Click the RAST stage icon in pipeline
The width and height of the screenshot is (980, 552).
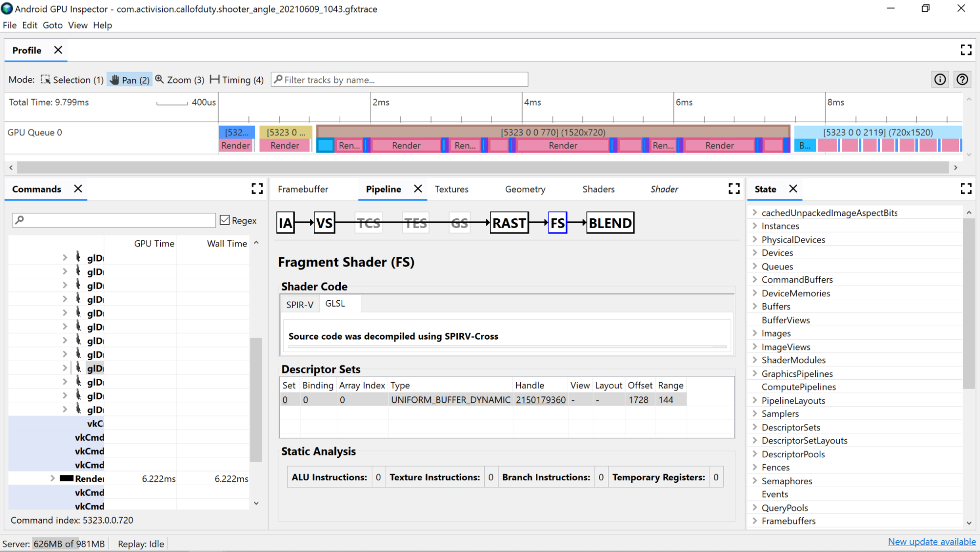509,222
